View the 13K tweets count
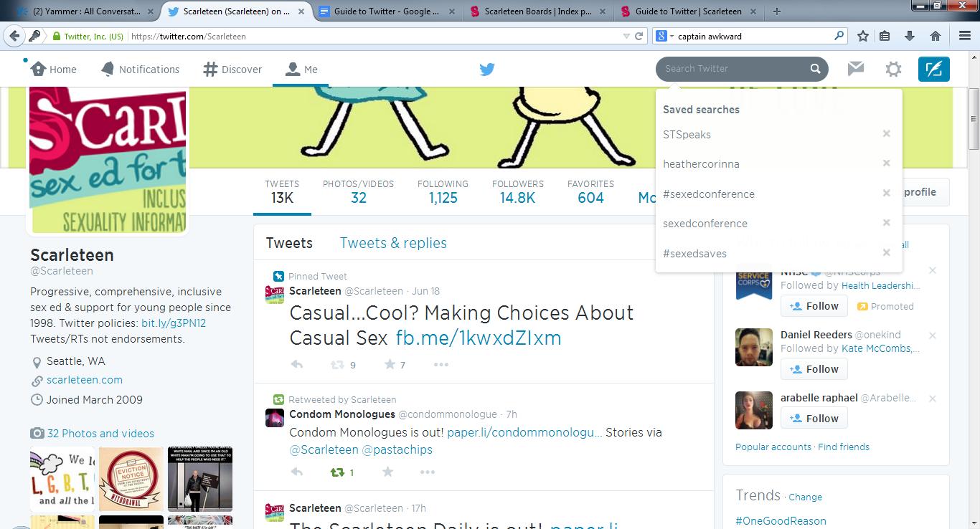Screen dimensions: 980x529 pyautogui.click(x=282, y=192)
